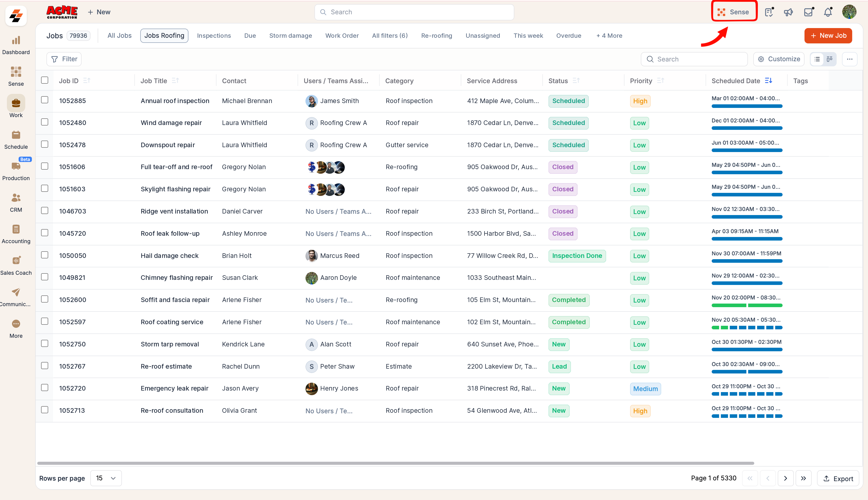Open the Storm damage tab

coord(290,36)
